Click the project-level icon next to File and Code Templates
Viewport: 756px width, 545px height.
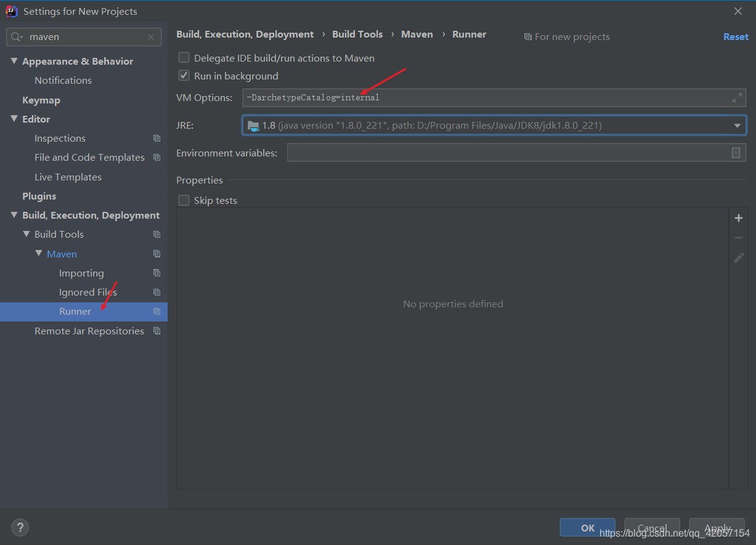tap(156, 158)
